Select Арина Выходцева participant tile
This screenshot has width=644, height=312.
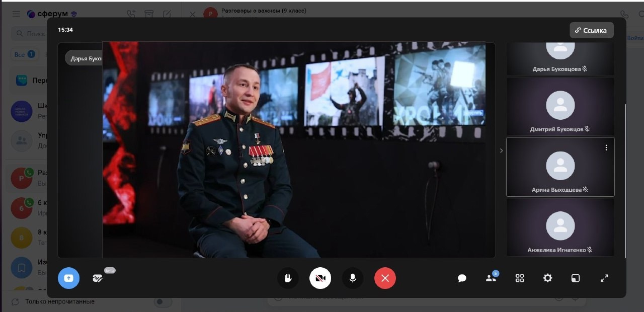click(x=560, y=167)
